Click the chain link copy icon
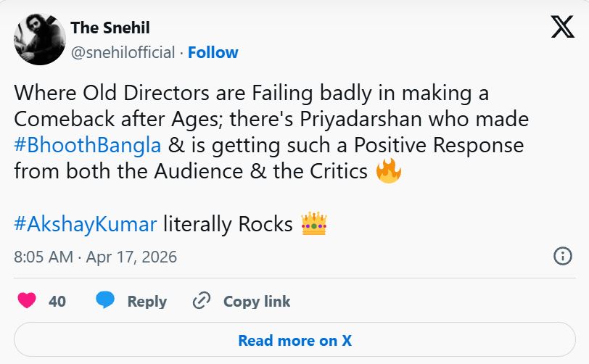This screenshot has height=364, width=589. point(201,301)
